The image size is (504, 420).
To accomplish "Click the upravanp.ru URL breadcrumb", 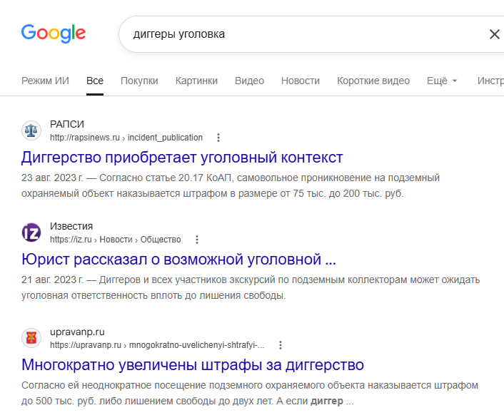I will click(x=157, y=345).
